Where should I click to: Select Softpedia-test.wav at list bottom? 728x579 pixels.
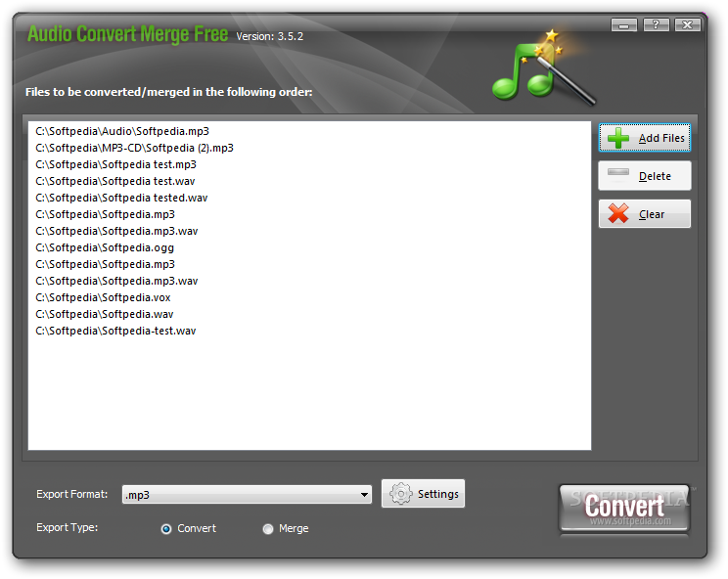(116, 331)
